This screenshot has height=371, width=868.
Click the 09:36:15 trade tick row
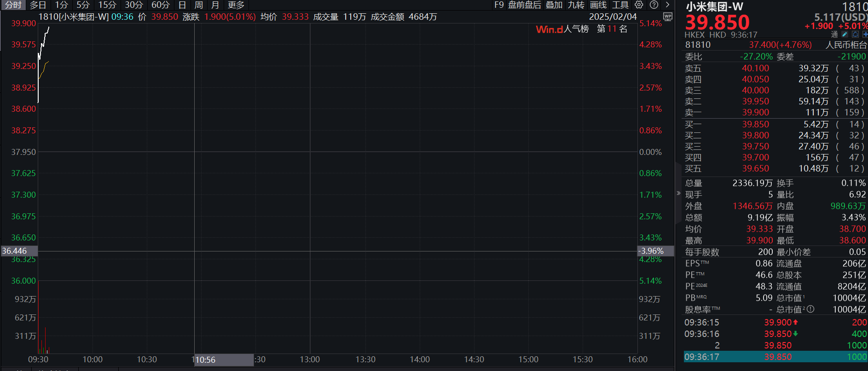click(775, 322)
